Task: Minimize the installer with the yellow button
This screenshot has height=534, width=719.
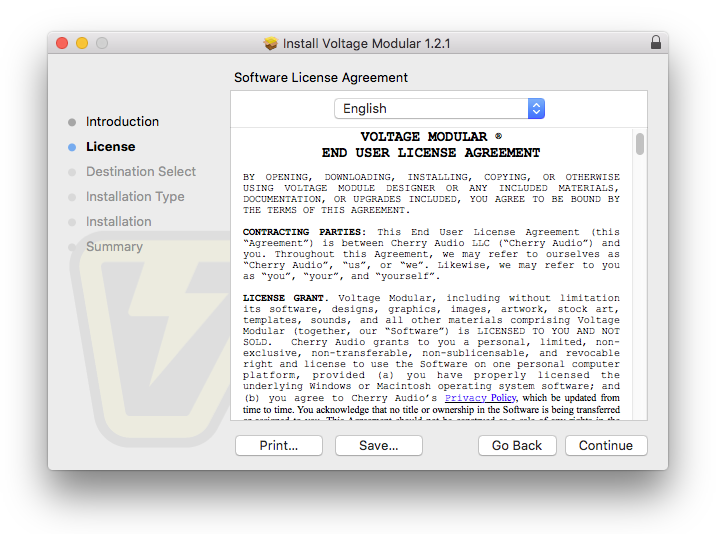Action: tap(82, 43)
